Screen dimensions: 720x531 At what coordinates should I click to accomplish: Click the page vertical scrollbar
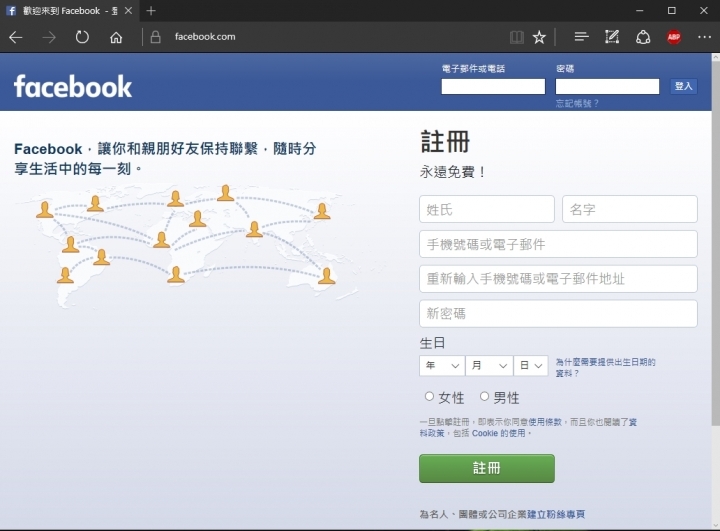(x=715, y=243)
